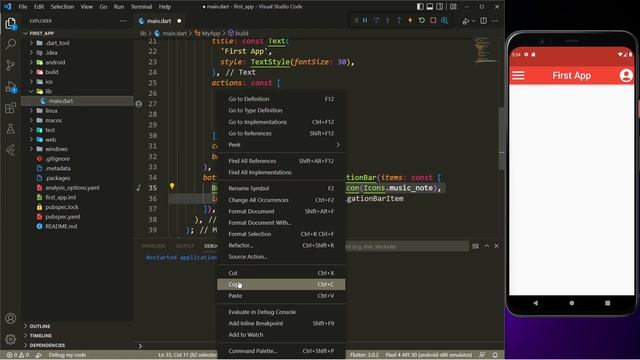Screen dimensions: 640x360
Task: Toggle Secondary Side Bar layout icon
Action: coord(440,7)
